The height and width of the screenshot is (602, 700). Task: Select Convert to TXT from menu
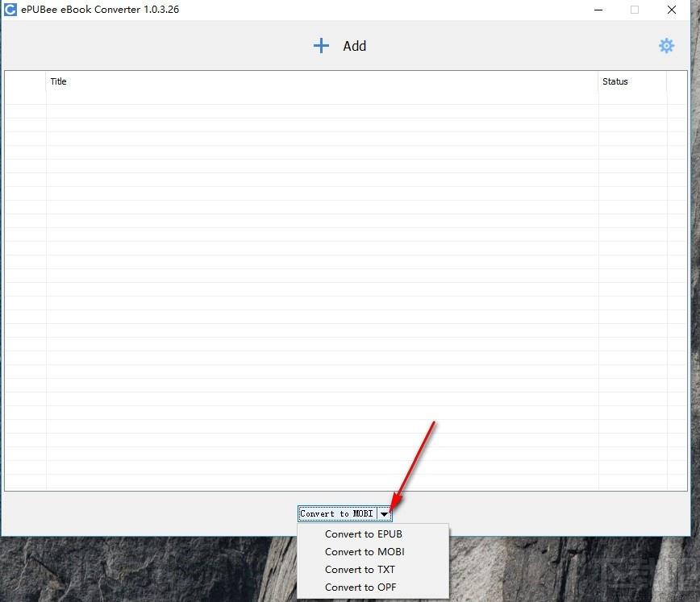tap(373, 570)
